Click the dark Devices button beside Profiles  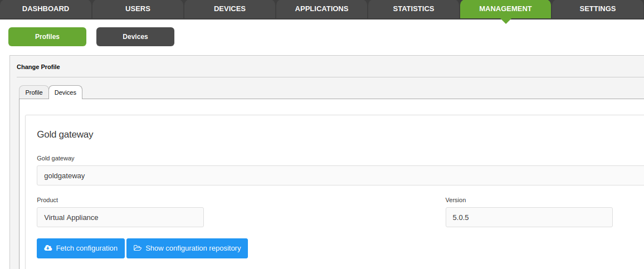(x=135, y=37)
